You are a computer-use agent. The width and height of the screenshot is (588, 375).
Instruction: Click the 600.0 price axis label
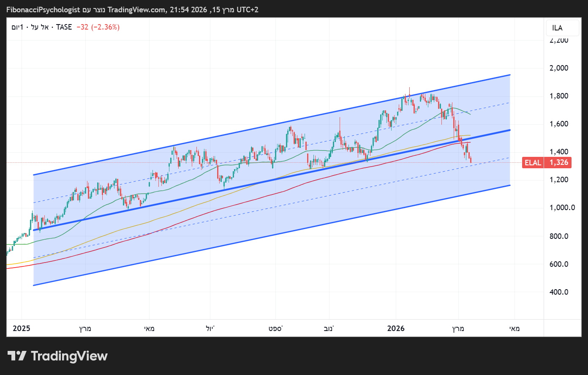point(559,264)
